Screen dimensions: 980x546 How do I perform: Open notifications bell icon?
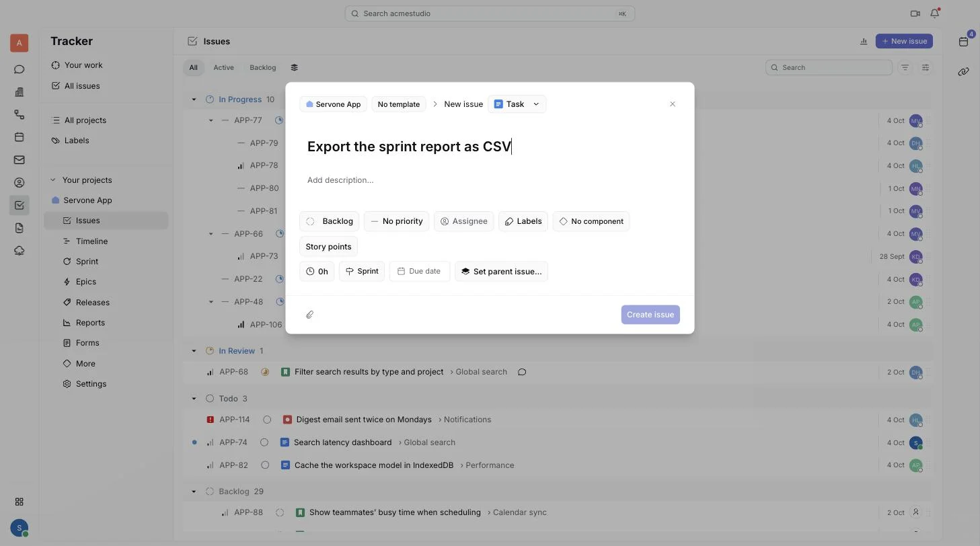935,13
